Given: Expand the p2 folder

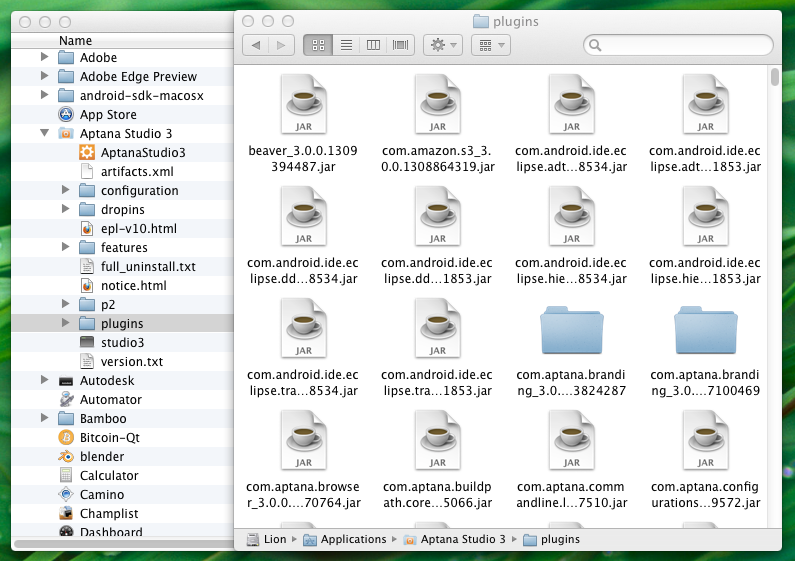Looking at the screenshot, I should (x=65, y=304).
